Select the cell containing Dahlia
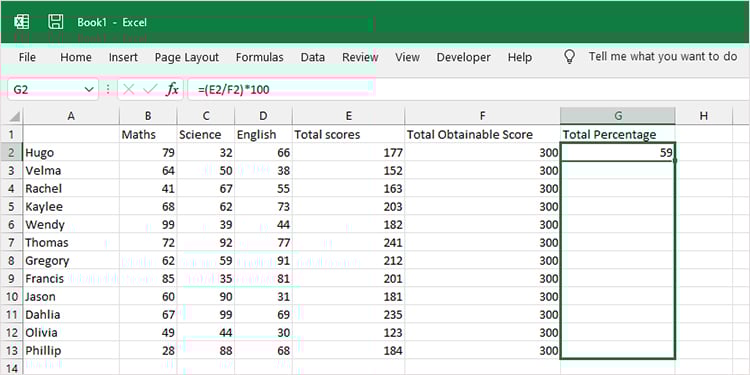 [71, 315]
